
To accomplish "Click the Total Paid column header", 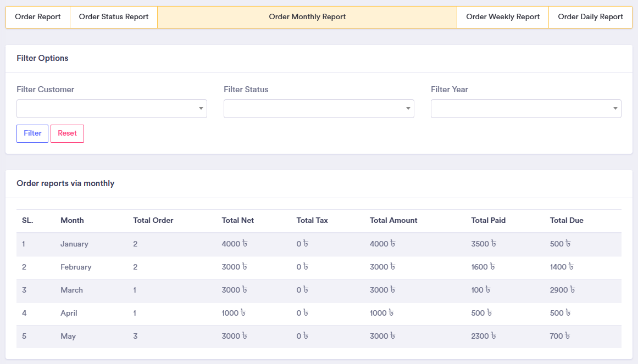I will pos(489,221).
